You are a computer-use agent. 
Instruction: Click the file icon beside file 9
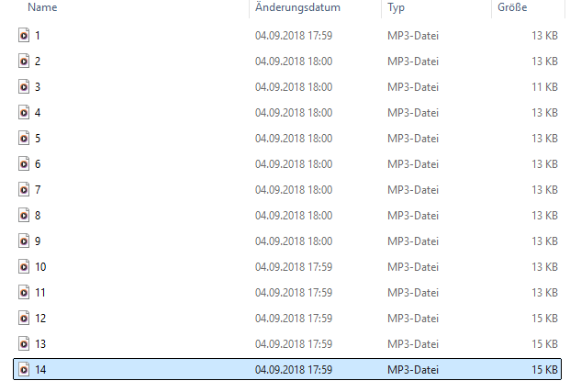tap(24, 241)
